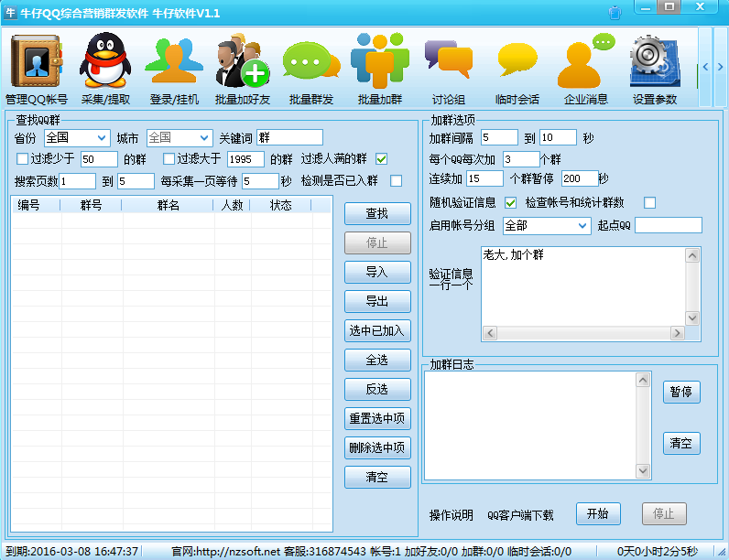
Task: Click verification box scroll-down arrow
Action: 692,318
